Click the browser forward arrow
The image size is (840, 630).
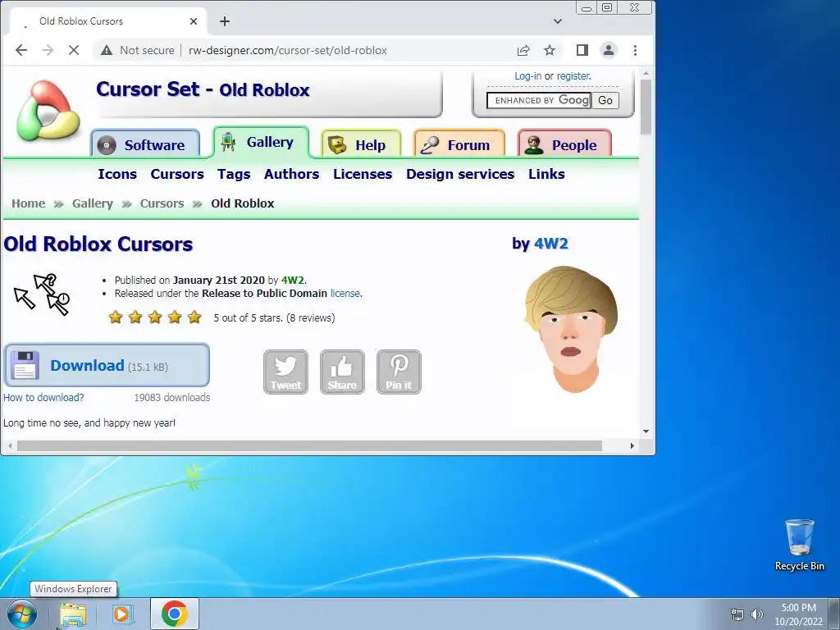[48, 50]
